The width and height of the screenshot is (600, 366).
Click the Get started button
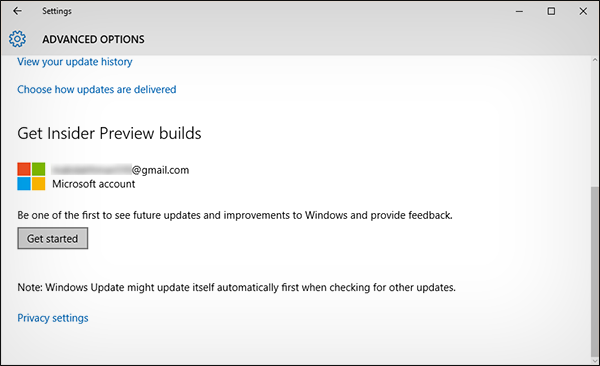click(x=53, y=239)
